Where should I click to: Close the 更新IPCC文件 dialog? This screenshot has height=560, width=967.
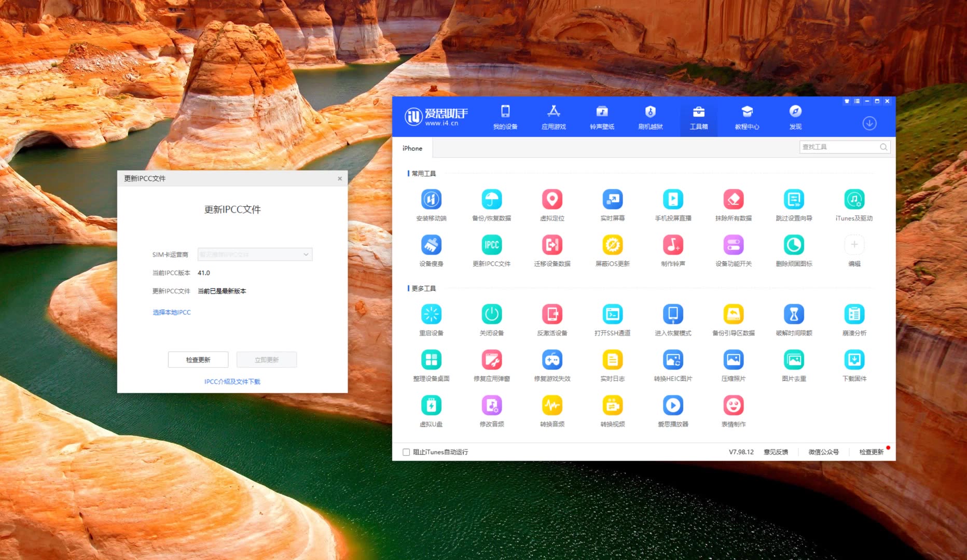tap(340, 178)
